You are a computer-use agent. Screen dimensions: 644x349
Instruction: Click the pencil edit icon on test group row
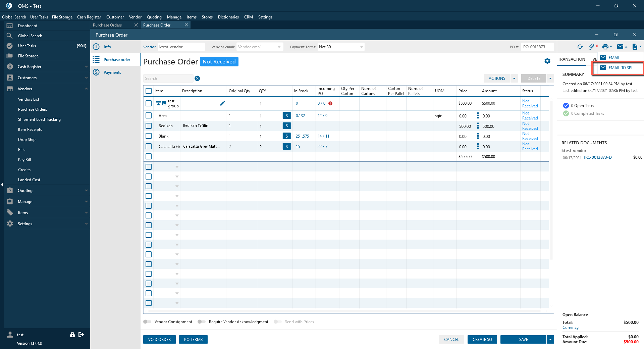[222, 103]
